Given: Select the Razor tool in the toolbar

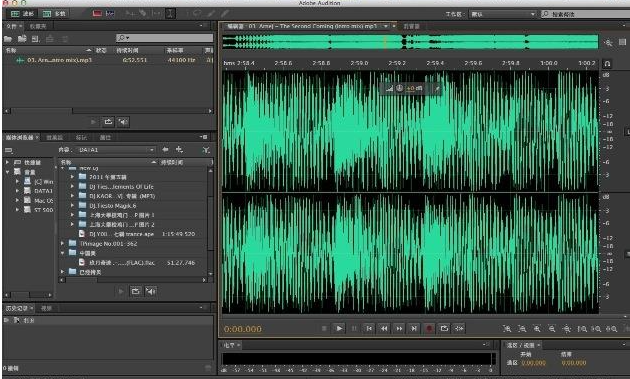Looking at the screenshot, I should (143, 14).
